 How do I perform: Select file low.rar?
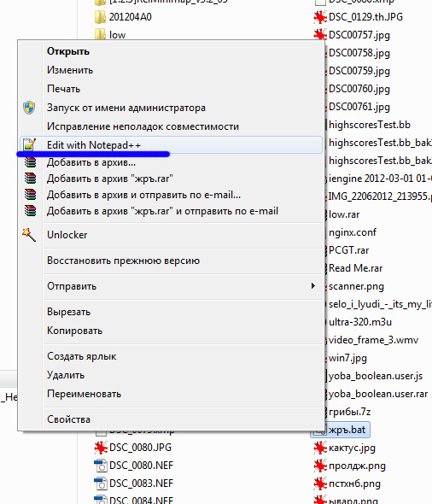tap(344, 214)
